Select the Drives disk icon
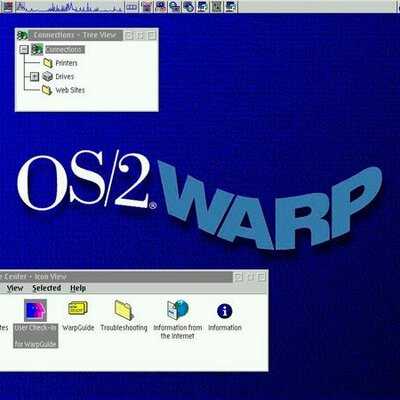 tap(48, 76)
